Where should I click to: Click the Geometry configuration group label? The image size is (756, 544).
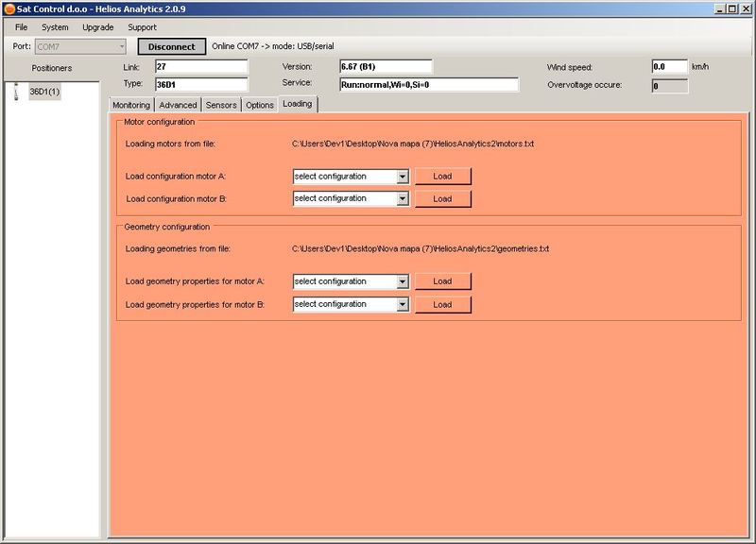(167, 227)
